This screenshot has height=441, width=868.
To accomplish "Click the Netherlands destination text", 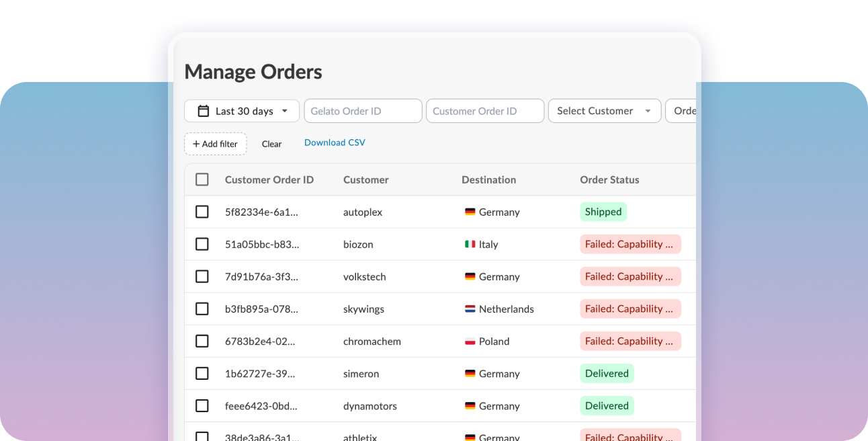I will pyautogui.click(x=507, y=309).
